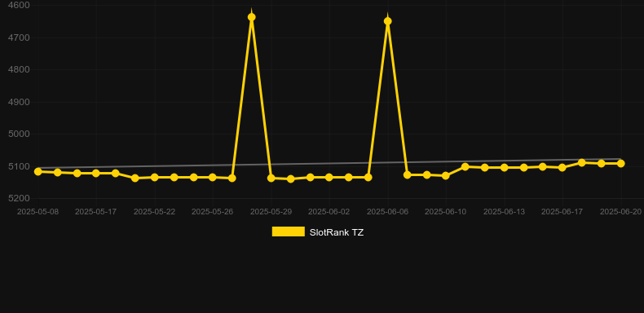Screen dimensions: 644x313
Task: Click the first data point at 2025-05-08
Action: [x=38, y=171]
